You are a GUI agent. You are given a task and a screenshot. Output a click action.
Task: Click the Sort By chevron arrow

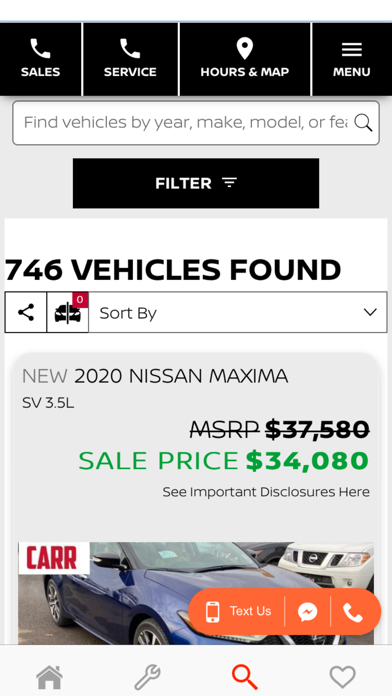click(x=370, y=312)
